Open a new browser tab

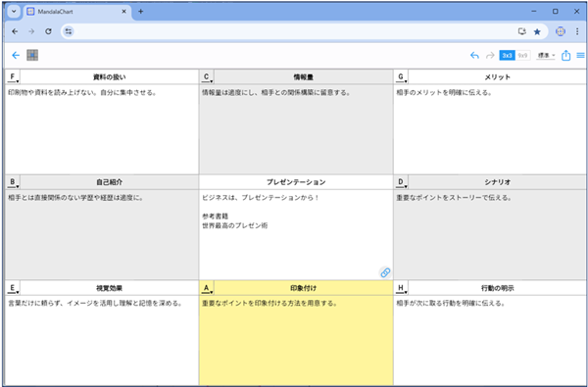[140, 12]
